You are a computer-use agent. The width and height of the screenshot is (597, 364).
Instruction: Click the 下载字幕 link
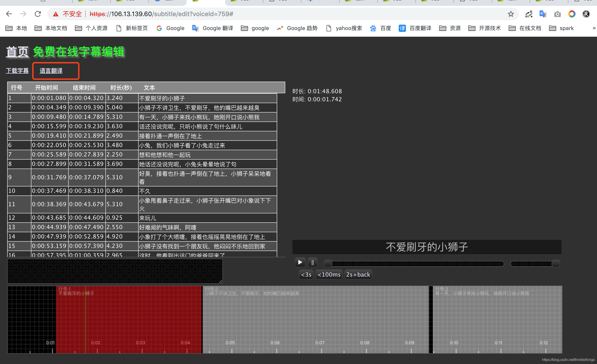[17, 71]
